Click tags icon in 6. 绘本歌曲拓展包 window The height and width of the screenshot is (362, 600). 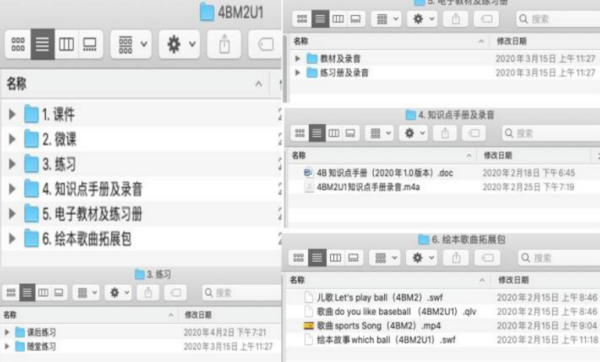(x=488, y=258)
